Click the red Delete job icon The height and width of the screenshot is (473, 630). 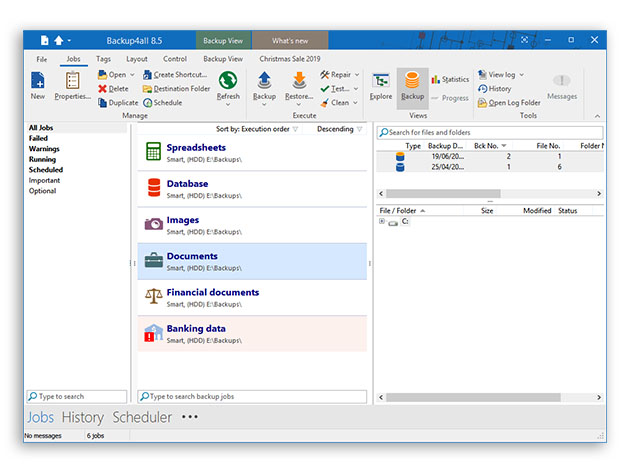point(113,89)
